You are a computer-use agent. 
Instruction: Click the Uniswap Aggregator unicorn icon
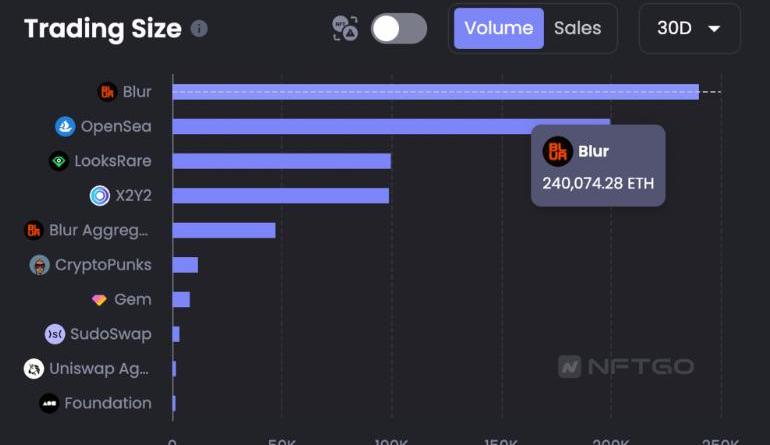click(x=34, y=369)
